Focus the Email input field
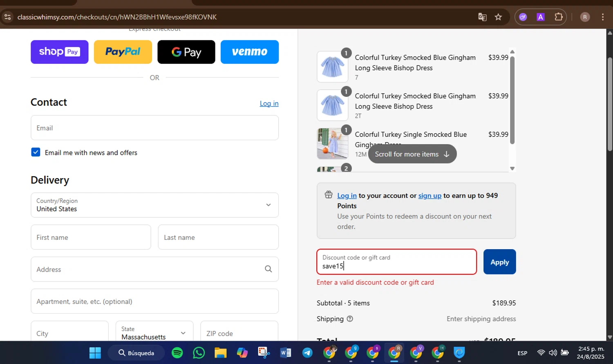The height and width of the screenshot is (364, 613). 154,128
